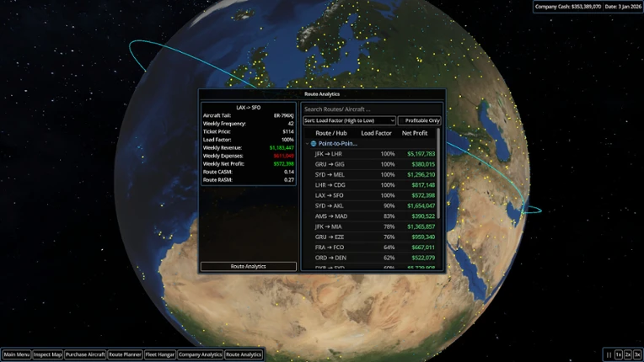Open the Sort: Load Factor dropdown

tap(349, 120)
